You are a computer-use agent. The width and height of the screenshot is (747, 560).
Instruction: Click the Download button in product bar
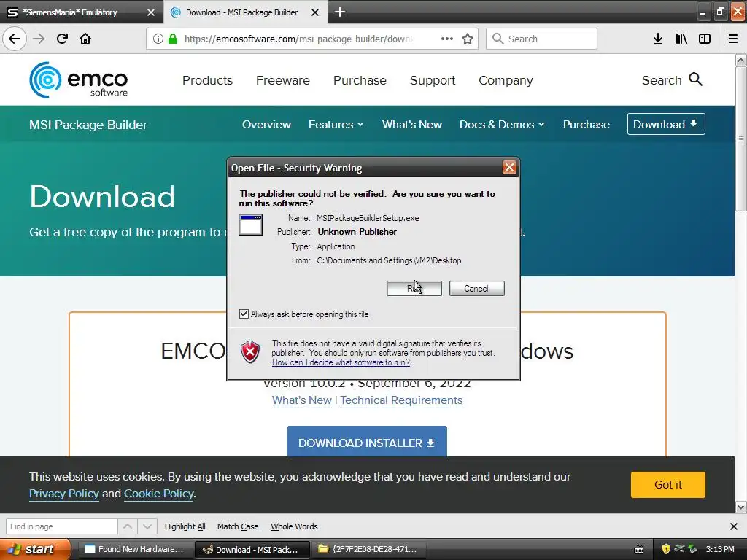666,124
